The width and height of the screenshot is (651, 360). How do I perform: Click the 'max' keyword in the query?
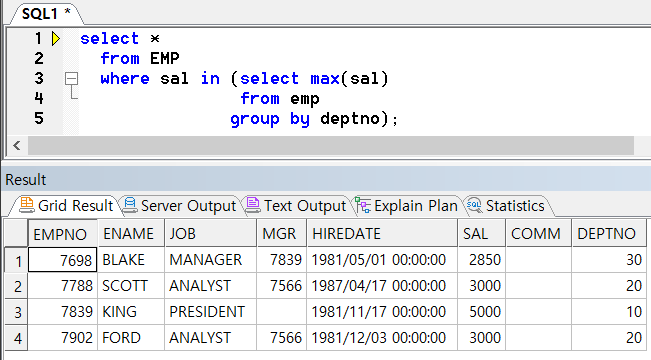point(325,78)
